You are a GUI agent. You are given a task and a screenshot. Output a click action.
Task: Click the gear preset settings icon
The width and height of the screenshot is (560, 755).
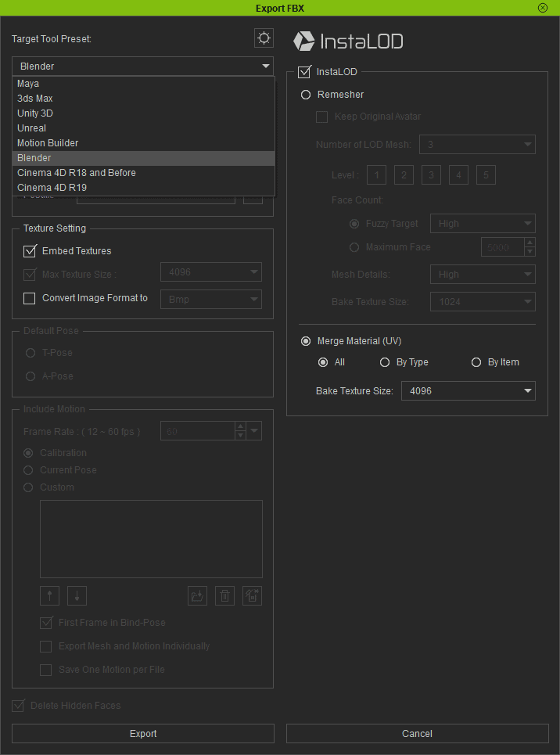click(264, 38)
